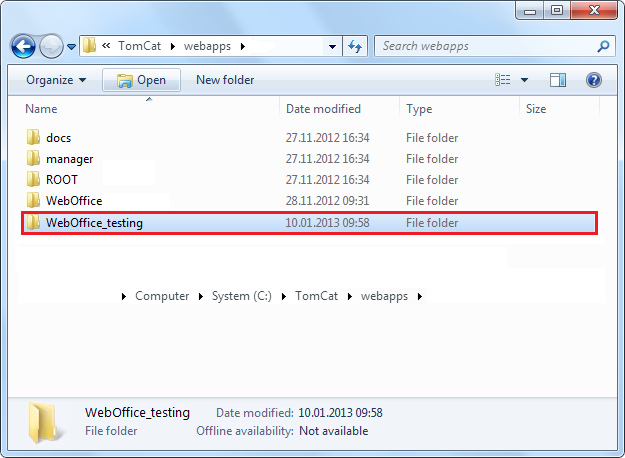Minimize the Explorer window

(530, 11)
